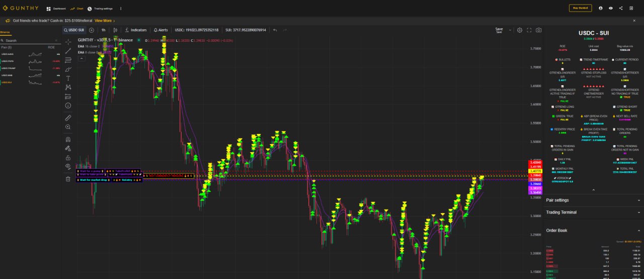
Task: Clear the pair search with the X
Action: (x=57, y=40)
